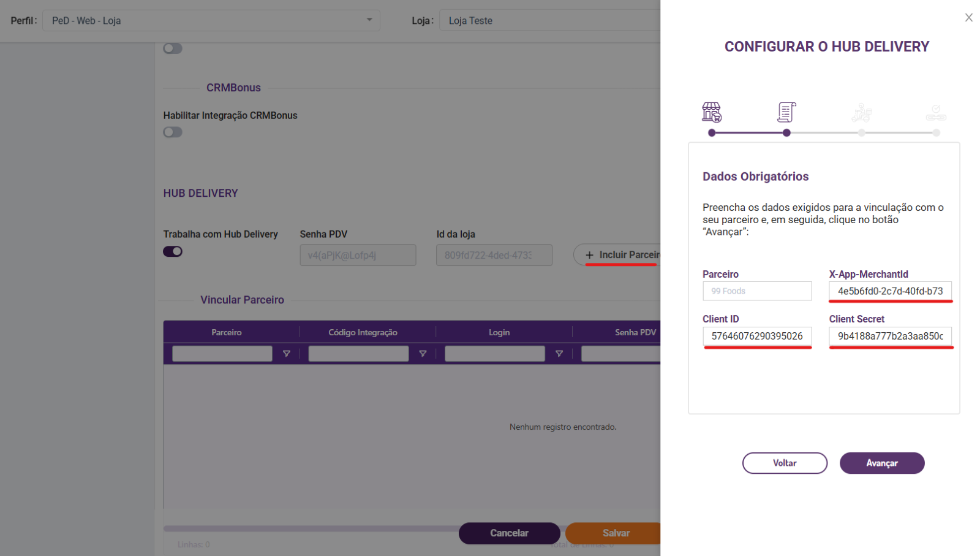Viewport: 980px width, 556px height.
Task: Click the link confirmation step icon
Action: pyautogui.click(x=936, y=113)
